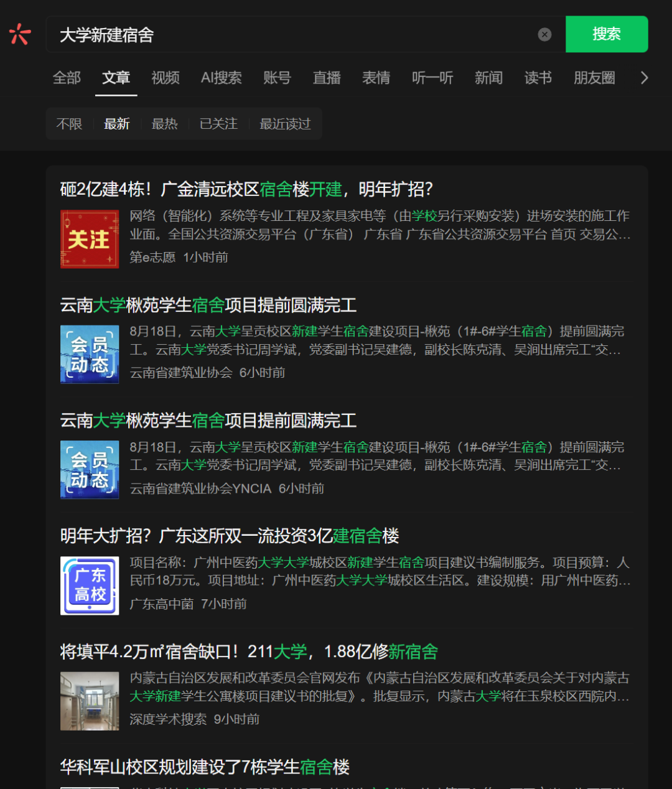Open the 第e志愿 account name
The height and width of the screenshot is (789, 672).
[152, 257]
